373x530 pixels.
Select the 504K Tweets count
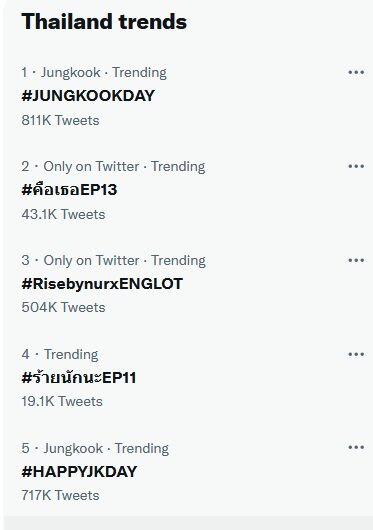[63, 307]
